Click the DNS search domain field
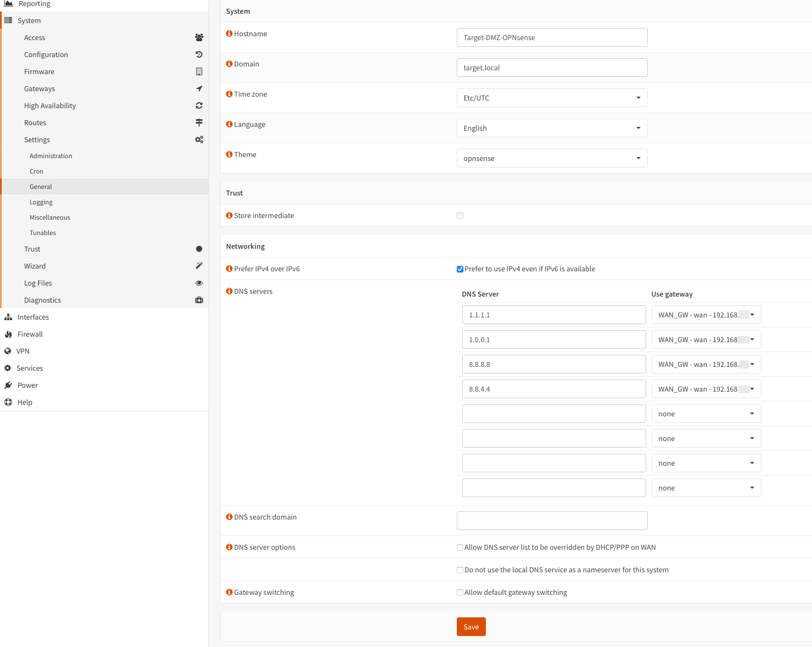 pyautogui.click(x=552, y=521)
